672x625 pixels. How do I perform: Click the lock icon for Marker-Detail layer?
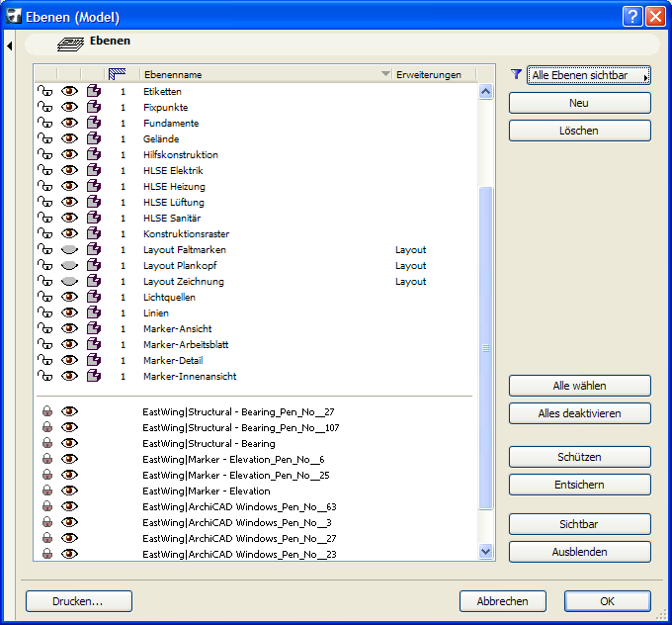coord(44,361)
